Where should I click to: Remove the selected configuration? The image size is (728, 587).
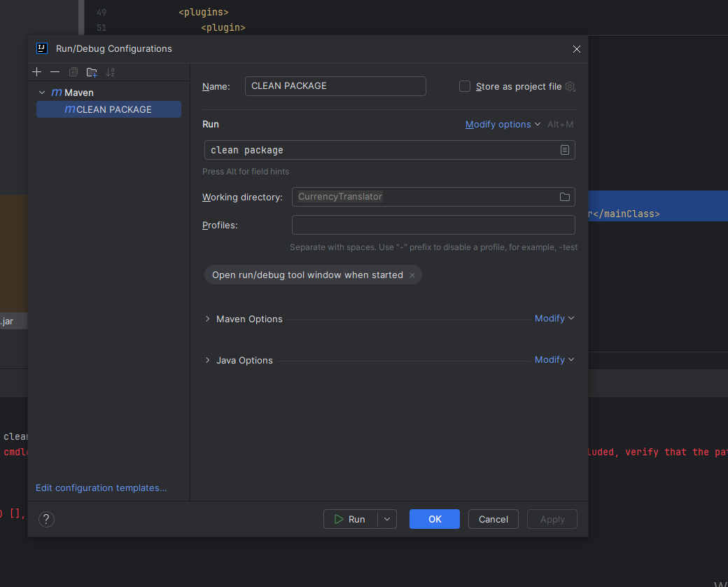pyautogui.click(x=55, y=72)
